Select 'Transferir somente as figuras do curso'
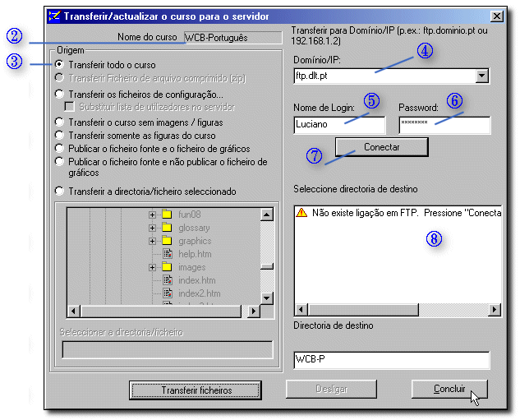 60,136
